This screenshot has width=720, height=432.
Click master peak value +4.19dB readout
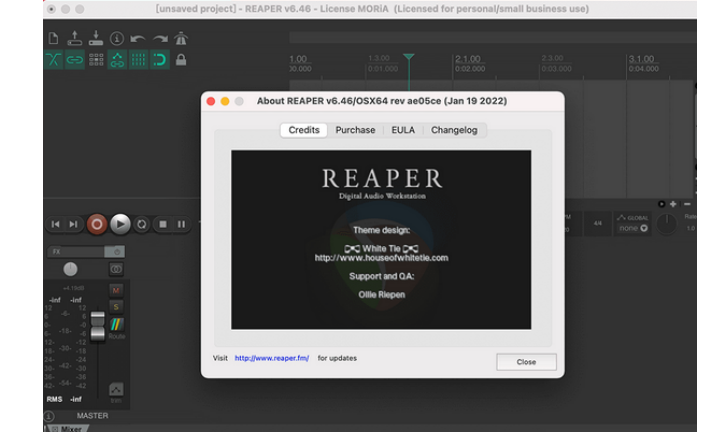[x=73, y=288]
